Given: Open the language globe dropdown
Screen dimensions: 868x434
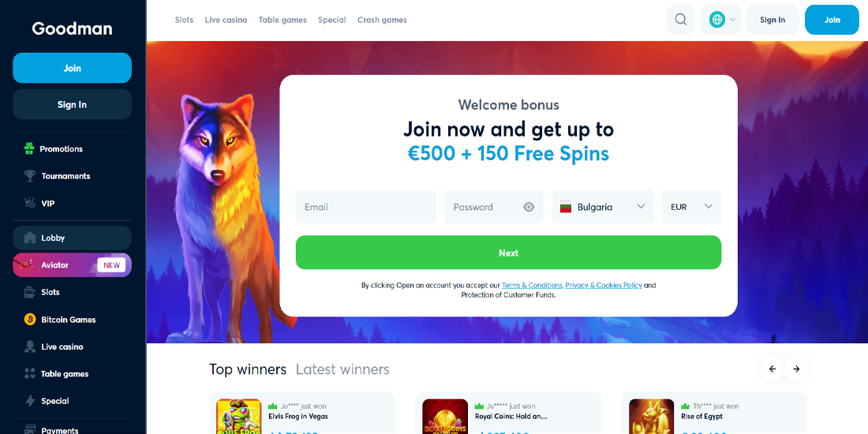Looking at the screenshot, I should (x=723, y=20).
